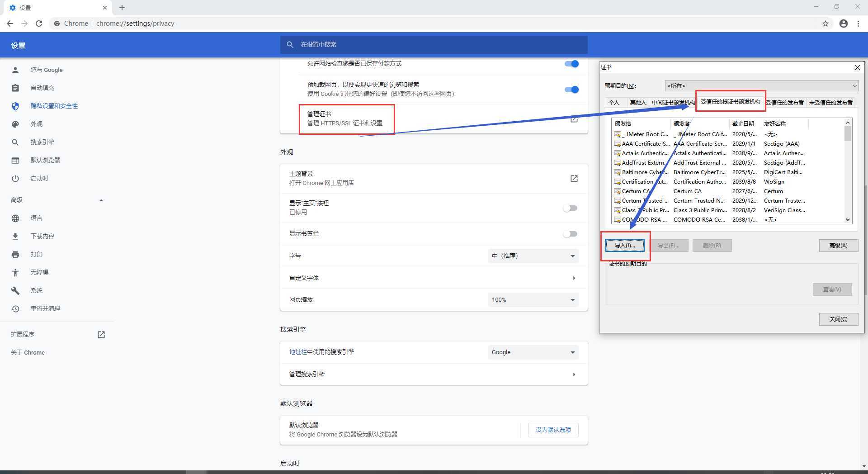Switch to 未受信任的发布者 tab
Image resolution: width=868 pixels, height=474 pixels.
(830, 103)
